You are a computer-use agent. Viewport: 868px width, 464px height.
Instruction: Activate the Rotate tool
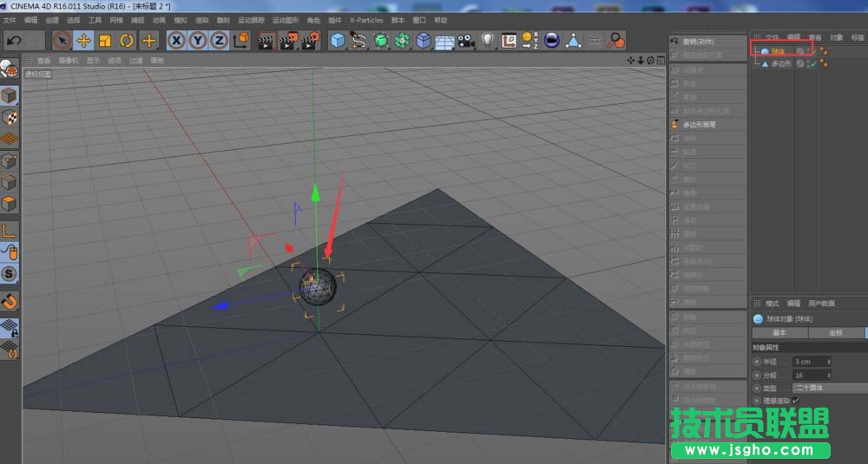coord(127,41)
